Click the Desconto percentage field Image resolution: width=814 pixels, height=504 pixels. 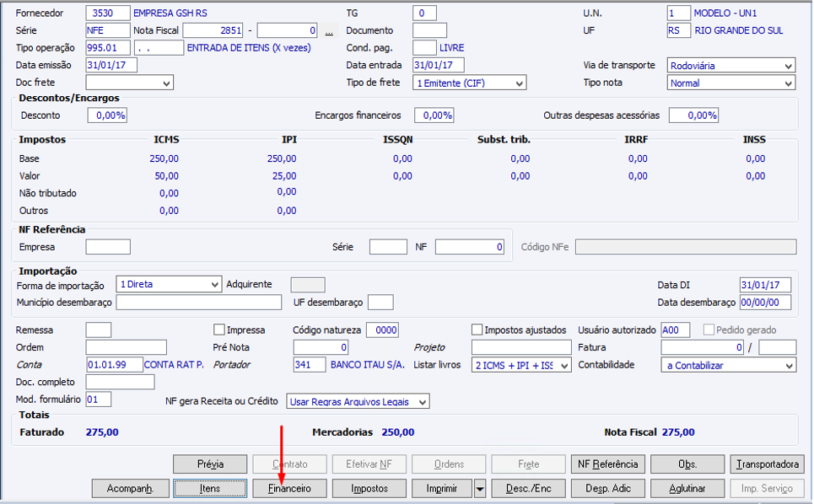[x=107, y=115]
